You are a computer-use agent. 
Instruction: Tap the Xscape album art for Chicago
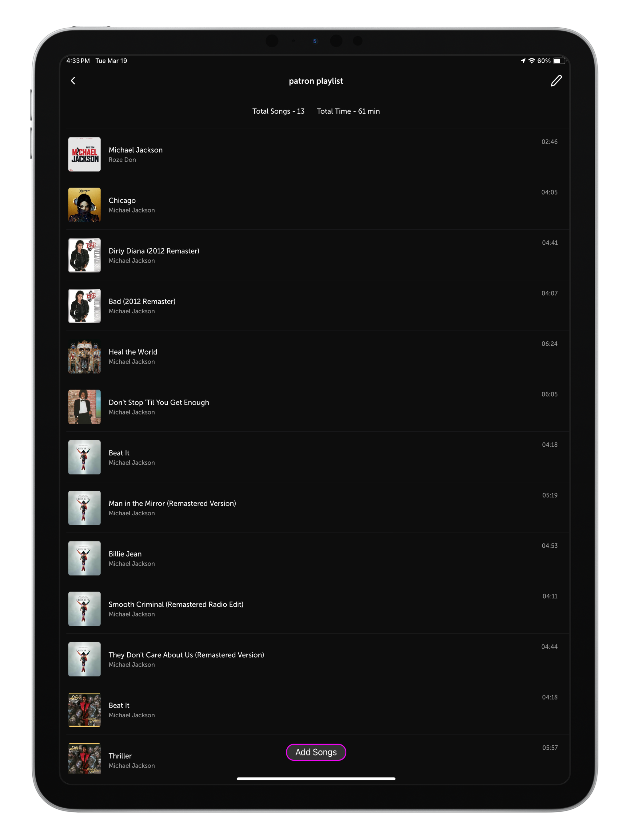click(84, 205)
